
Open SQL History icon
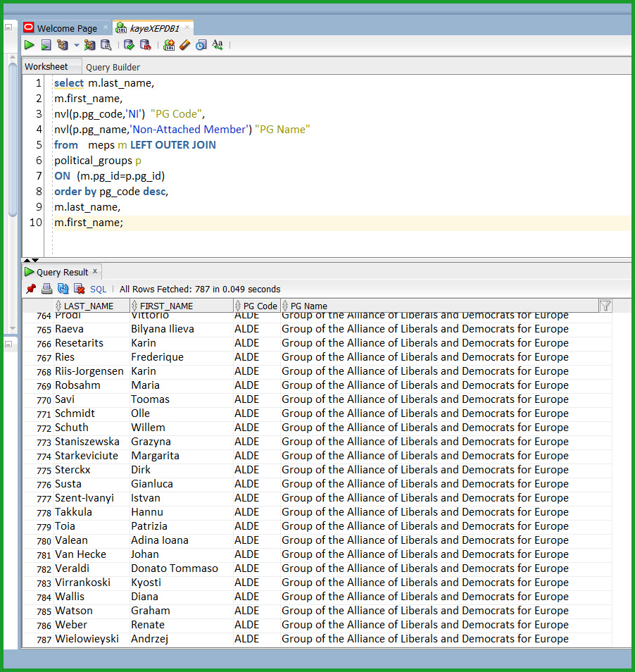pos(201,44)
